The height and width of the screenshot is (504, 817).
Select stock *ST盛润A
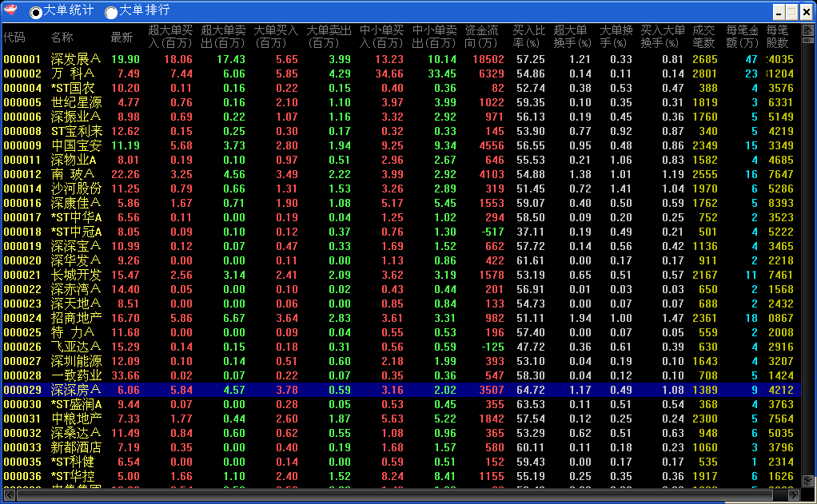76,404
